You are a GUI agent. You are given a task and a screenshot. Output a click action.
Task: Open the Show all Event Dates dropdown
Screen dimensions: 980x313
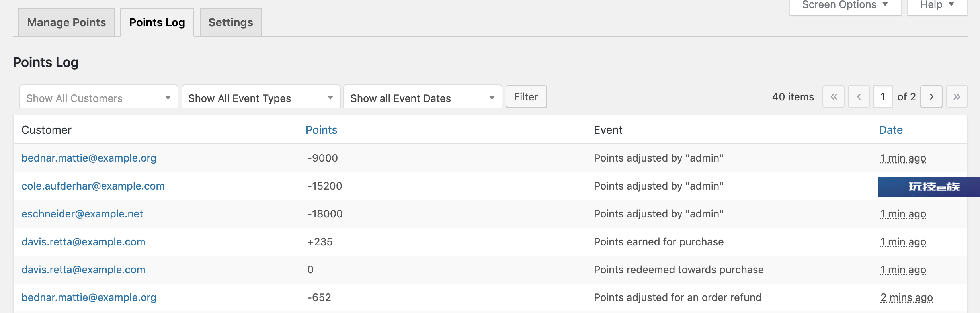422,97
